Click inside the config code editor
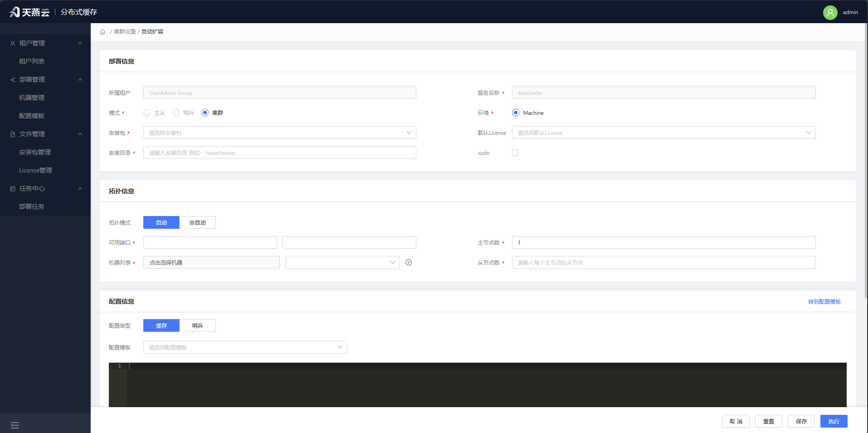This screenshot has height=433, width=868. pyautogui.click(x=478, y=385)
